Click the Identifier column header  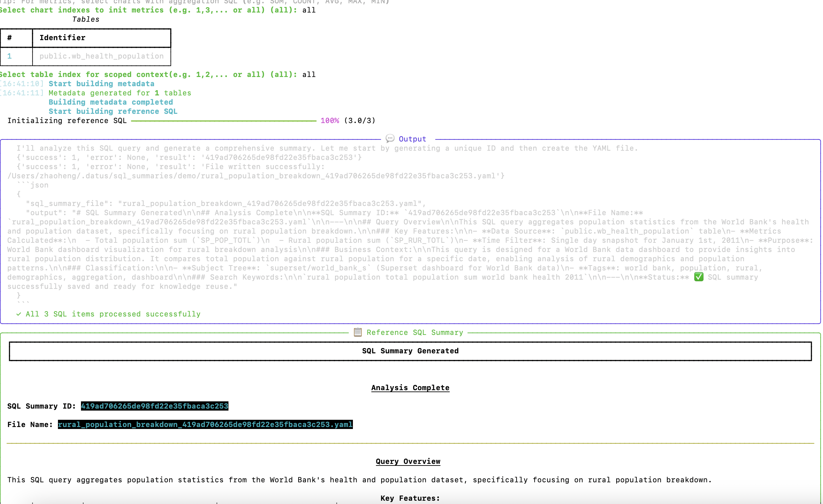(62, 38)
